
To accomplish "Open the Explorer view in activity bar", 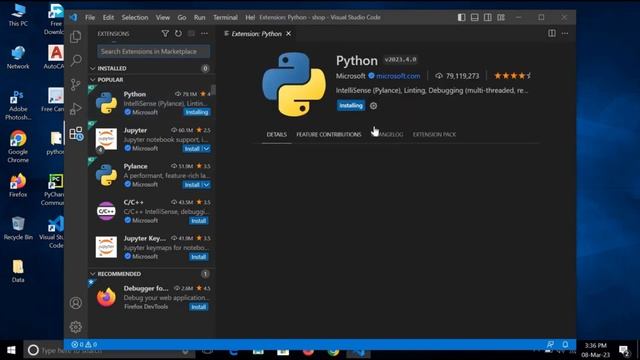I will point(76,37).
